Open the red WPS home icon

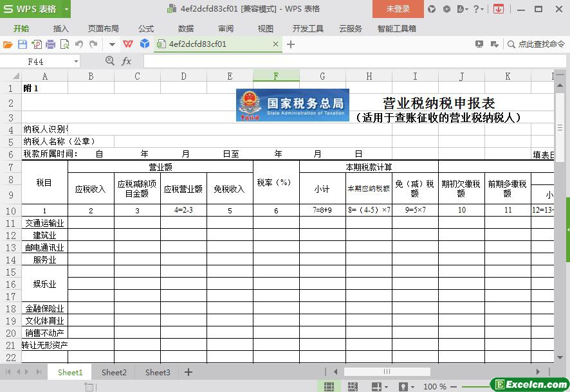(x=127, y=44)
